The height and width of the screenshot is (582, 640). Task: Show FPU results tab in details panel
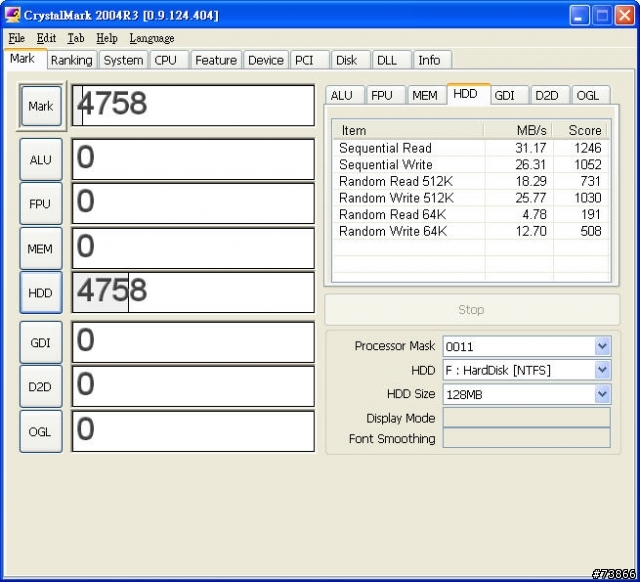pyautogui.click(x=386, y=96)
